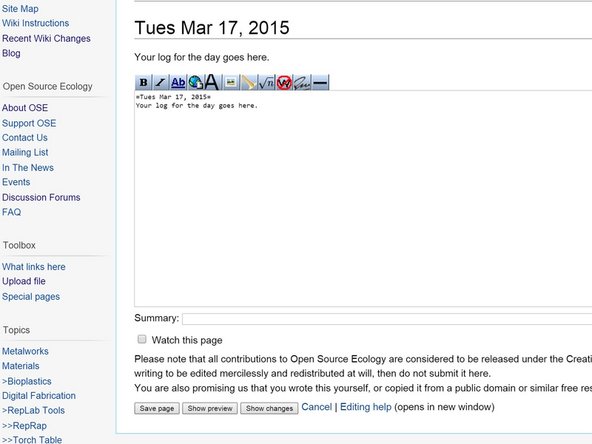Apply bold text formatting
The width and height of the screenshot is (592, 444).
click(143, 82)
